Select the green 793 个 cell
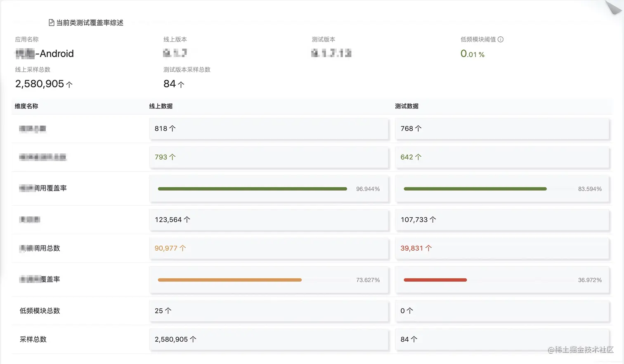The image size is (624, 364). [x=269, y=157]
